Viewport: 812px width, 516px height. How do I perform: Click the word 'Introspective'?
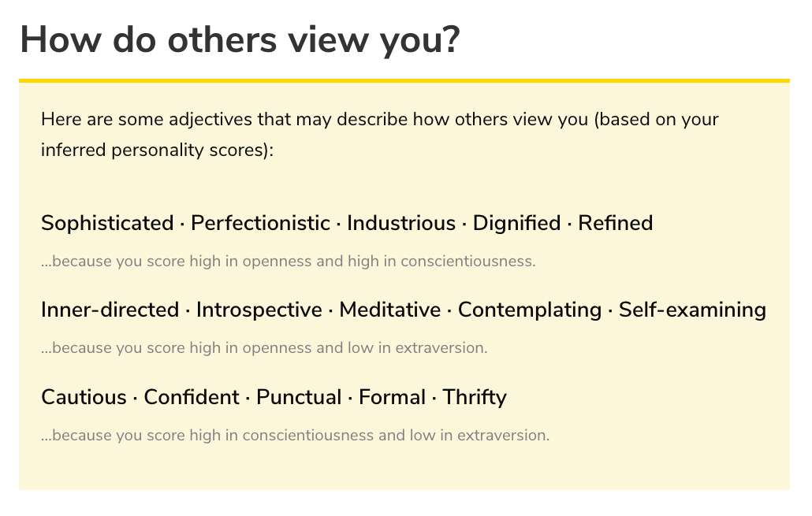[x=259, y=310]
